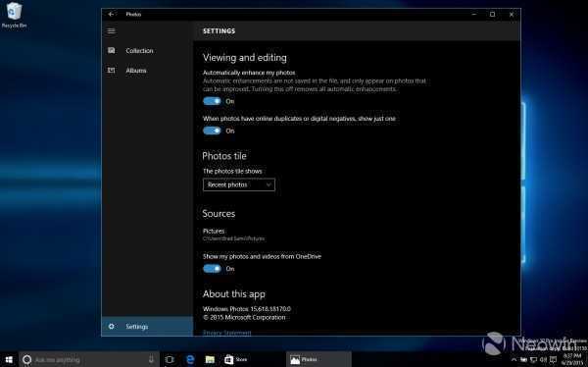Turn off Automatically enhance my photos toggle
This screenshot has width=588, height=367.
click(213, 101)
